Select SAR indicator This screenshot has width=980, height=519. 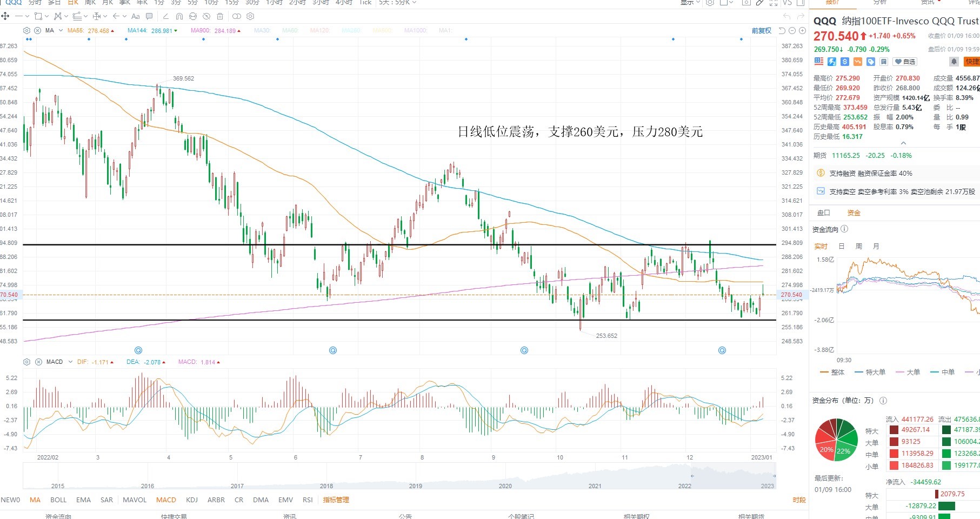pos(107,500)
